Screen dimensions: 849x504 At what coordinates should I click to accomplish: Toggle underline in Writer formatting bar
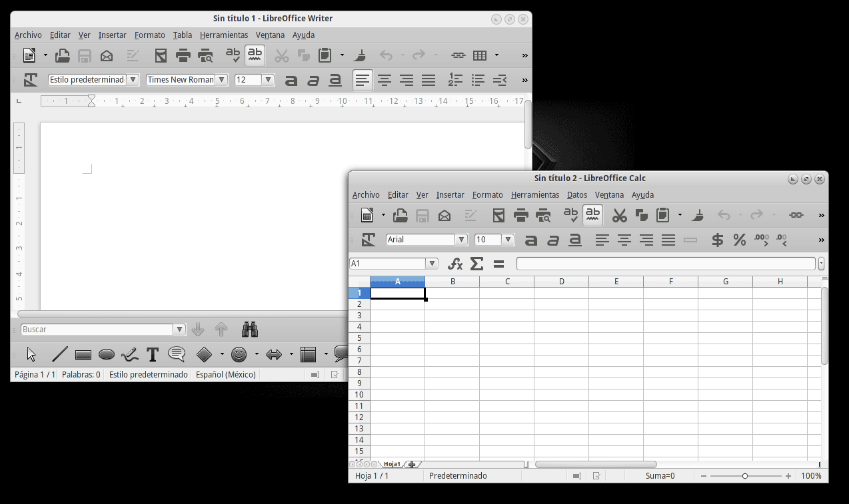coord(335,81)
